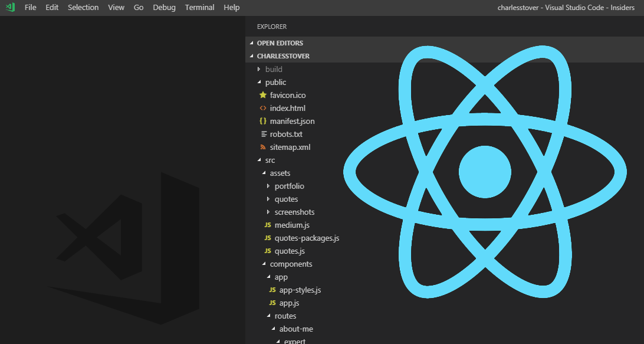Click the JS icon next to medium.js
The width and height of the screenshot is (644, 344).
(267, 225)
